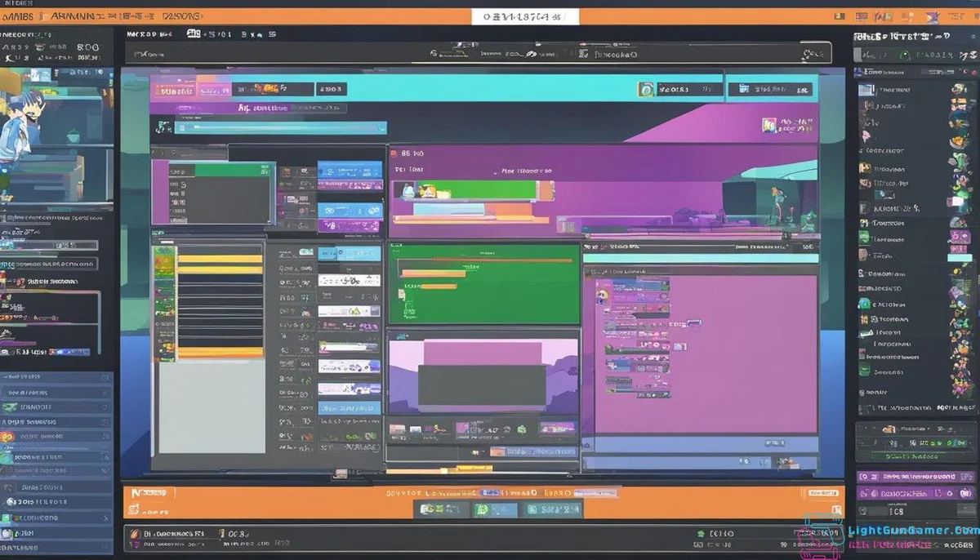
Task: Click the purple flag icon in orange top bar
Action: (931, 16)
